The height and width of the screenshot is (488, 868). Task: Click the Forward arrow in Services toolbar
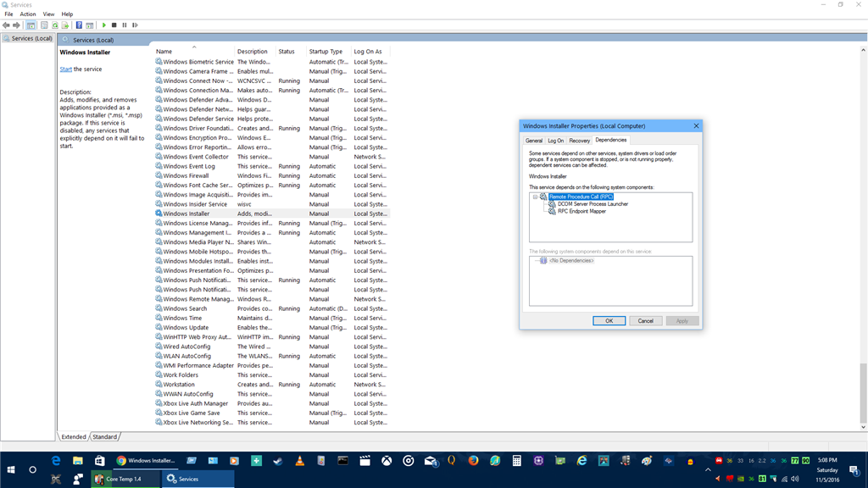point(16,25)
